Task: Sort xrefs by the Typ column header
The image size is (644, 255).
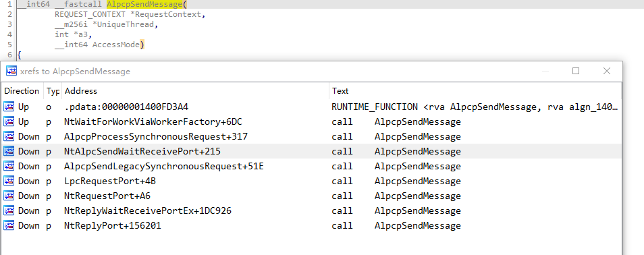Action: (53, 91)
